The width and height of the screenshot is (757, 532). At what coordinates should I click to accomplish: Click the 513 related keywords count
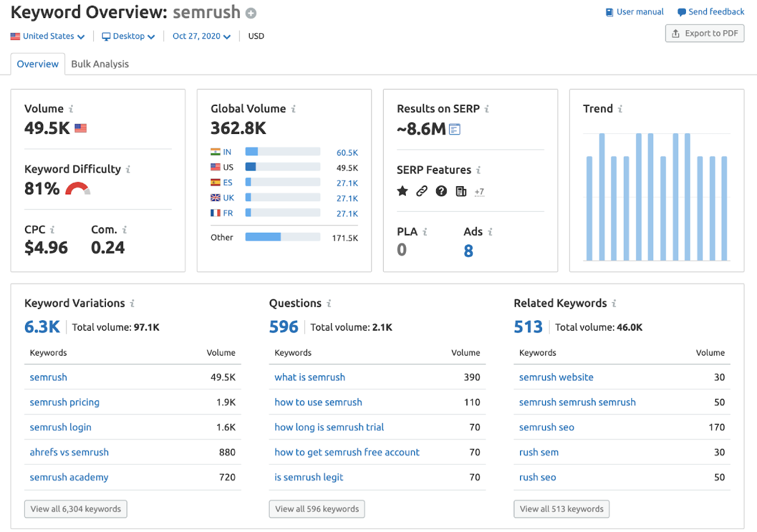point(528,327)
